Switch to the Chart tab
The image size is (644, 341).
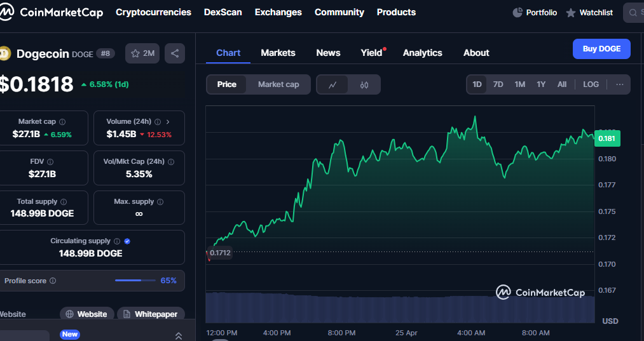pyautogui.click(x=228, y=53)
